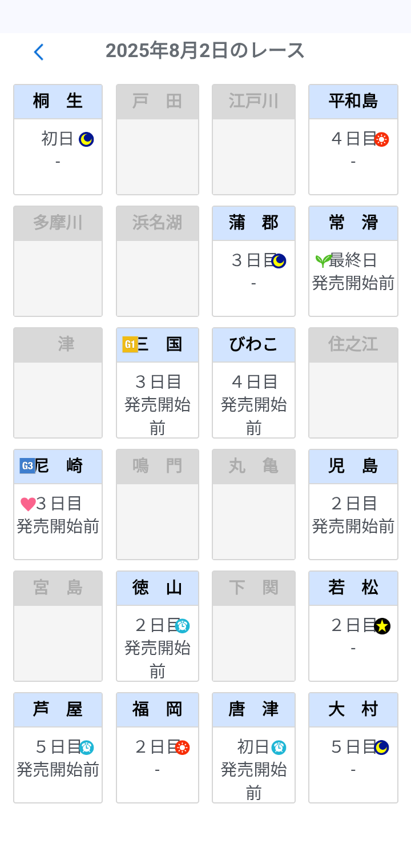Tap the star icon in 若松 card
The width and height of the screenshot is (411, 868).
(382, 626)
